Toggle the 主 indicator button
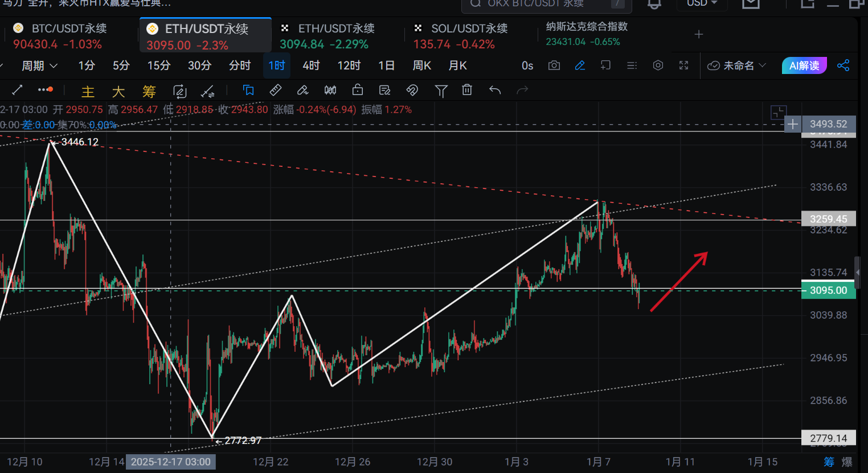Viewport: 868px width, 473px height. [x=88, y=92]
